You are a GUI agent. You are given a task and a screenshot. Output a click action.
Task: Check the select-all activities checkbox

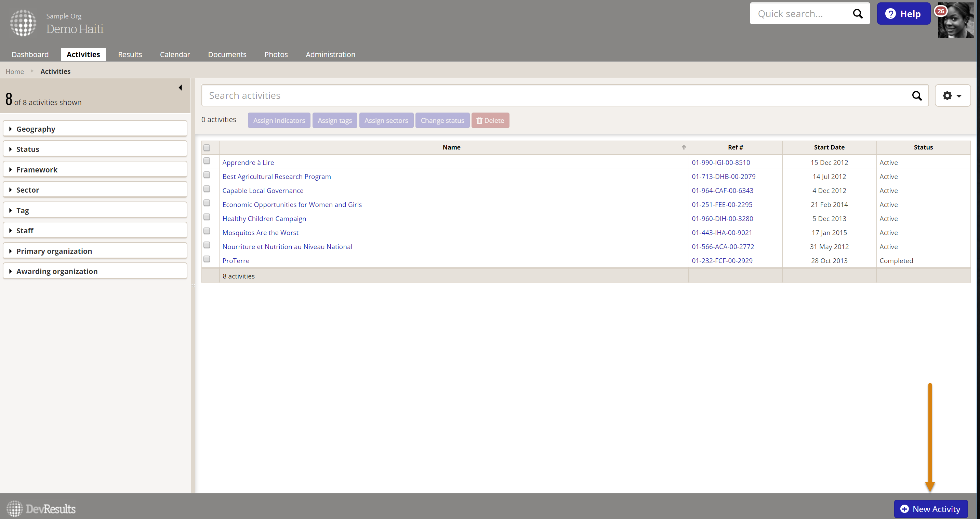[x=207, y=148]
